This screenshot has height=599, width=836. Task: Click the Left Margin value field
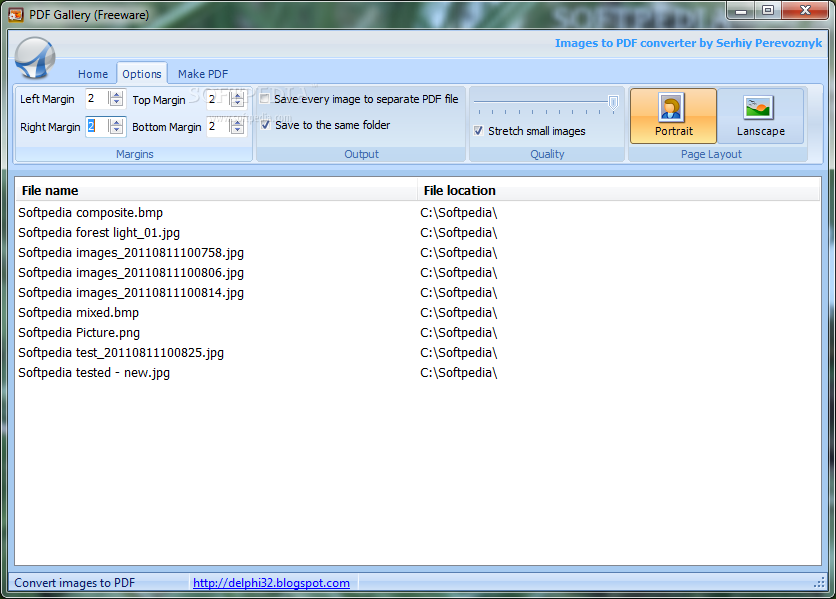[97, 99]
